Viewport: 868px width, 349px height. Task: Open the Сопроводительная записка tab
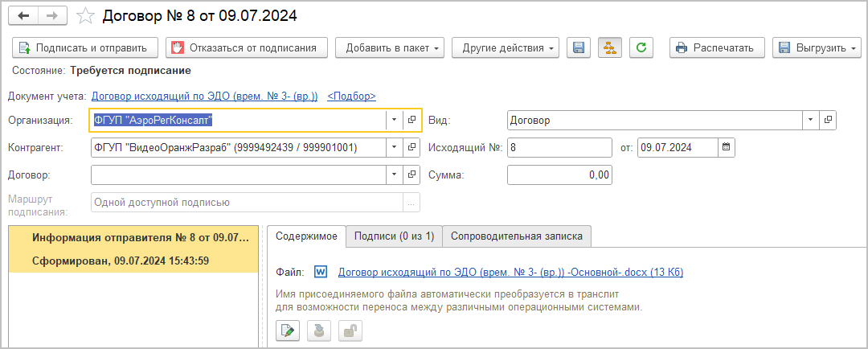[x=518, y=236]
